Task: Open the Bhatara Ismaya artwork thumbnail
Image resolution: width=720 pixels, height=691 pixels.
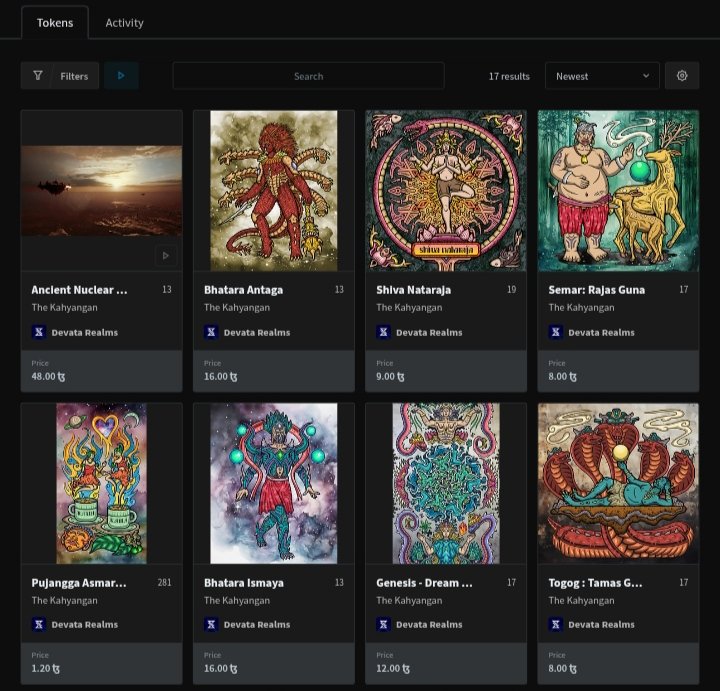Action: click(x=274, y=483)
